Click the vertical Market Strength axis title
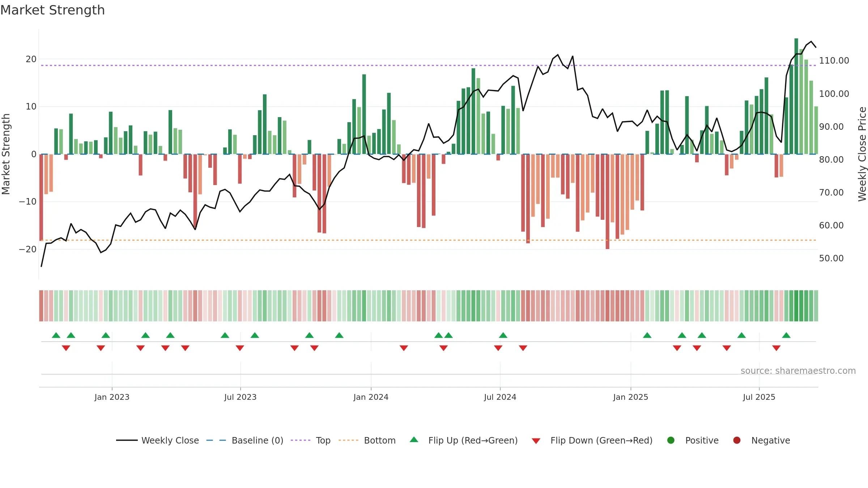This screenshot has height=488, width=868. (x=6, y=154)
